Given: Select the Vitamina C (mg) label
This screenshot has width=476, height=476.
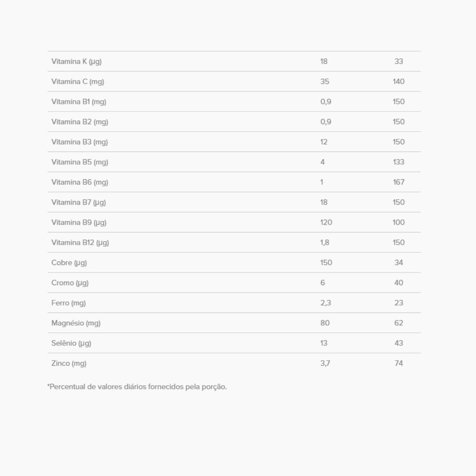Looking at the screenshot, I should click(x=78, y=82).
